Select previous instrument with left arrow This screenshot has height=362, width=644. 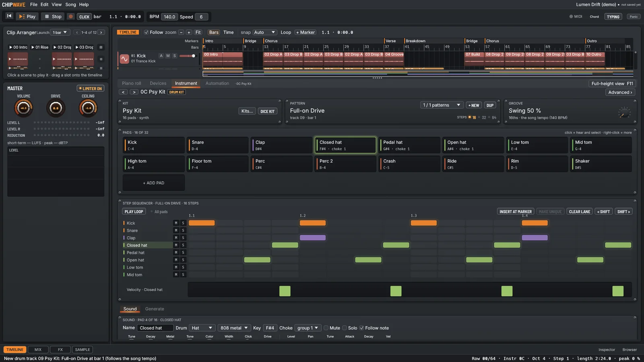pos(123,92)
